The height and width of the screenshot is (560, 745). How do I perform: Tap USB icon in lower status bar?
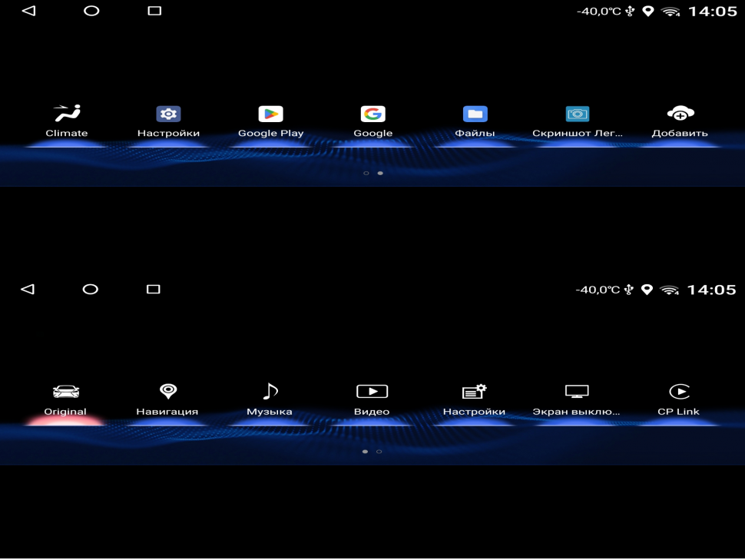coord(629,290)
